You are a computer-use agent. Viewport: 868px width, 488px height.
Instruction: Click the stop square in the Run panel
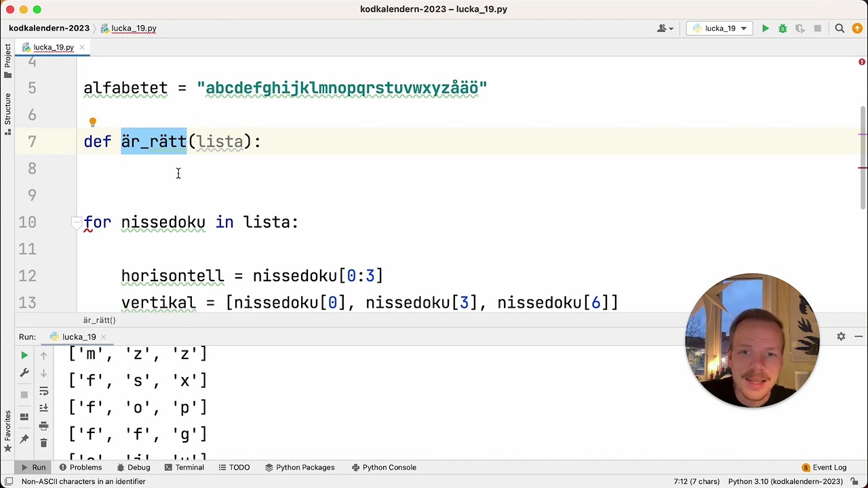click(x=24, y=394)
